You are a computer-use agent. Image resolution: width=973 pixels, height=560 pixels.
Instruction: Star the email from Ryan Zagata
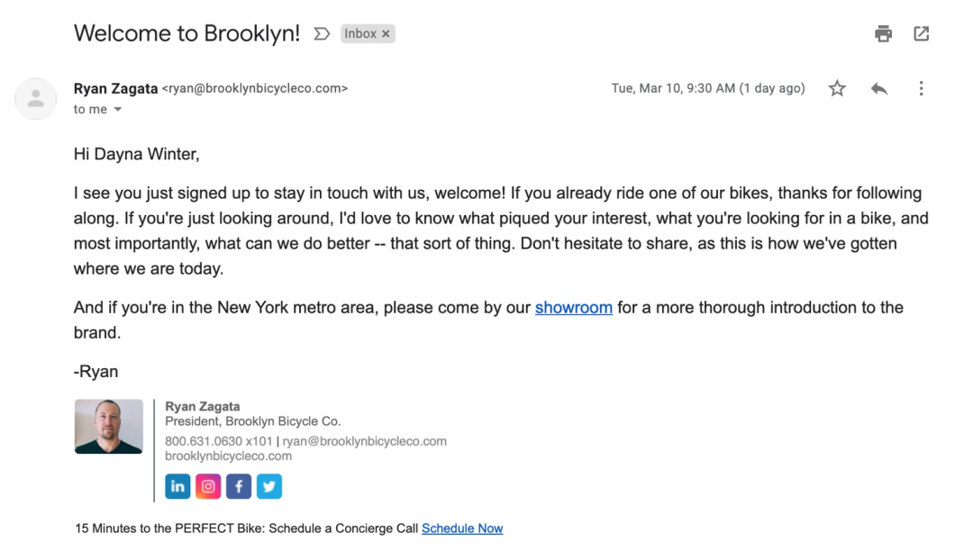tap(837, 88)
